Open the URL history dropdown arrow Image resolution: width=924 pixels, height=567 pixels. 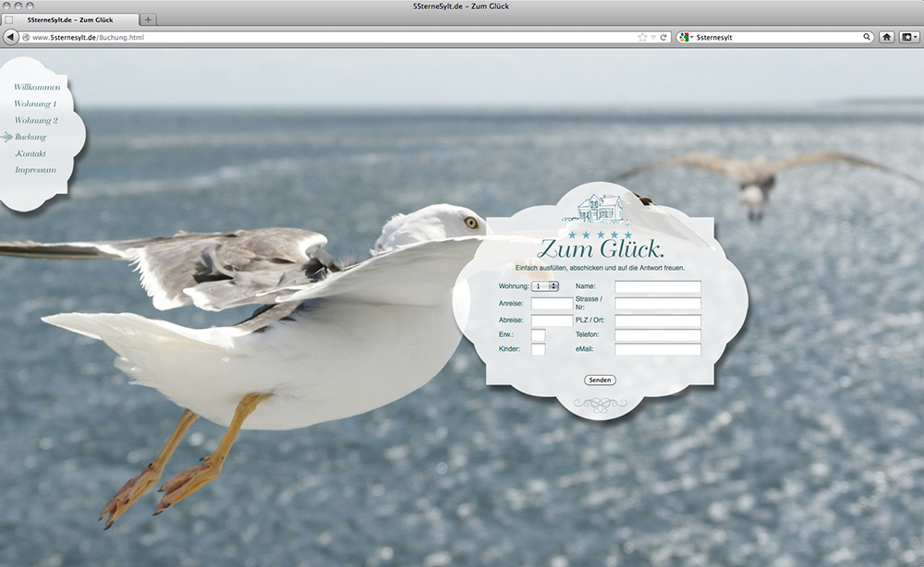(653, 37)
